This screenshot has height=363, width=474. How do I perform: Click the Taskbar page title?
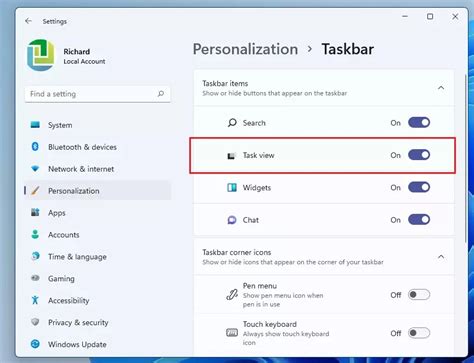pos(348,49)
